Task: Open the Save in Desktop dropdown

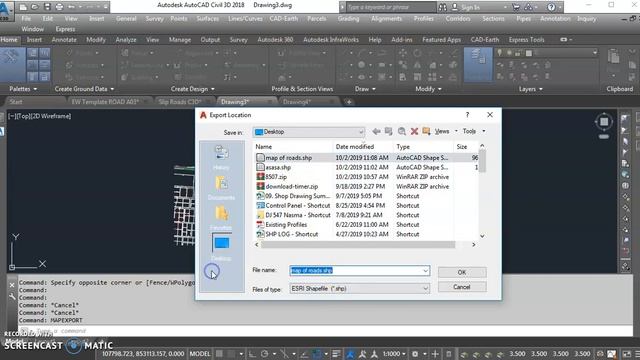Action: pos(309,132)
